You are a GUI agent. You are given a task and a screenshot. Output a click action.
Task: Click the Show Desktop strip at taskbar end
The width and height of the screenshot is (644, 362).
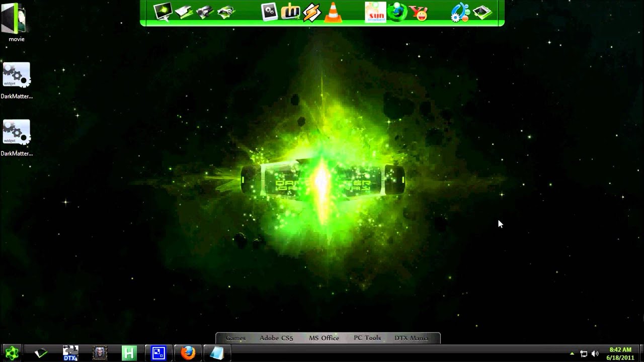[x=640, y=353]
